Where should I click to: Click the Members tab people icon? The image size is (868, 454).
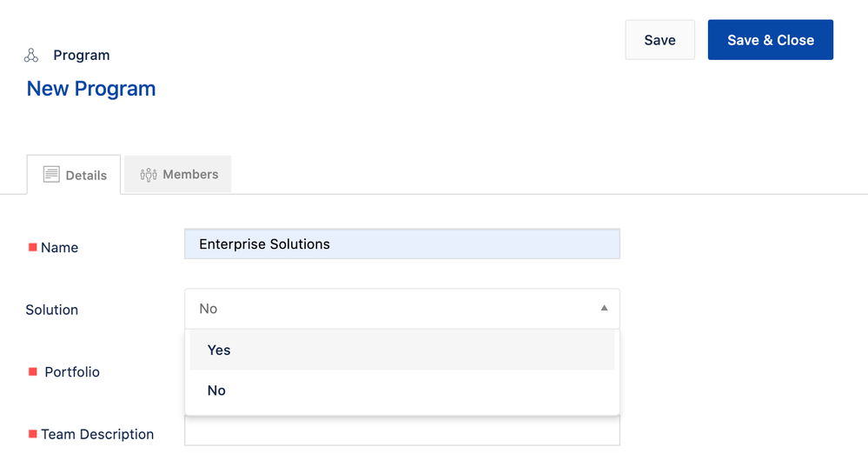(149, 175)
